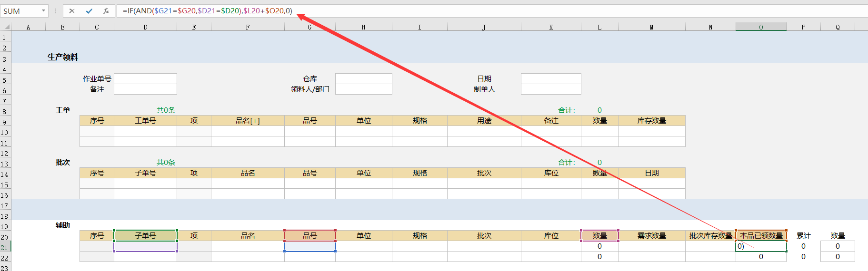This screenshot has width=868, height=271.
Task: Select column O header
Action: [761, 27]
